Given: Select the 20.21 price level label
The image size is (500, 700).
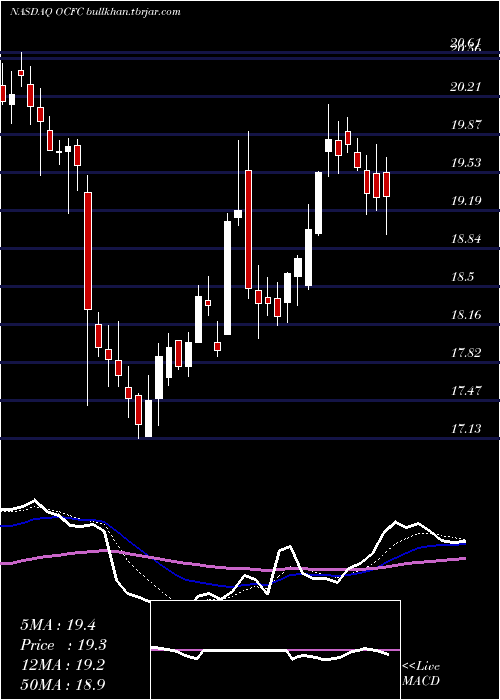Looking at the screenshot, I should pyautogui.click(x=466, y=87).
